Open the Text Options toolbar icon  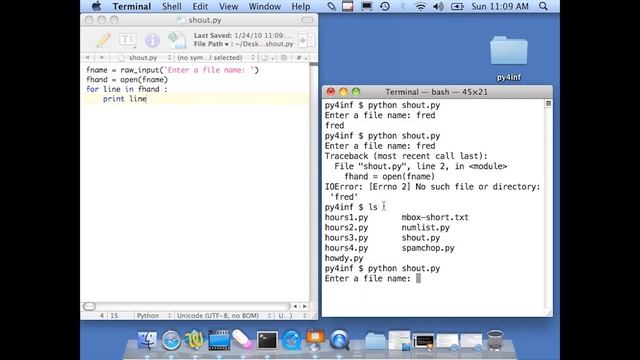[128, 40]
